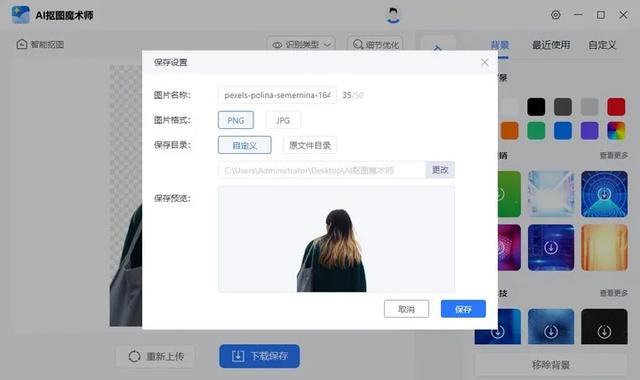Select the pink purple neon background thumbnail
This screenshot has width=640, height=380.
click(x=509, y=247)
